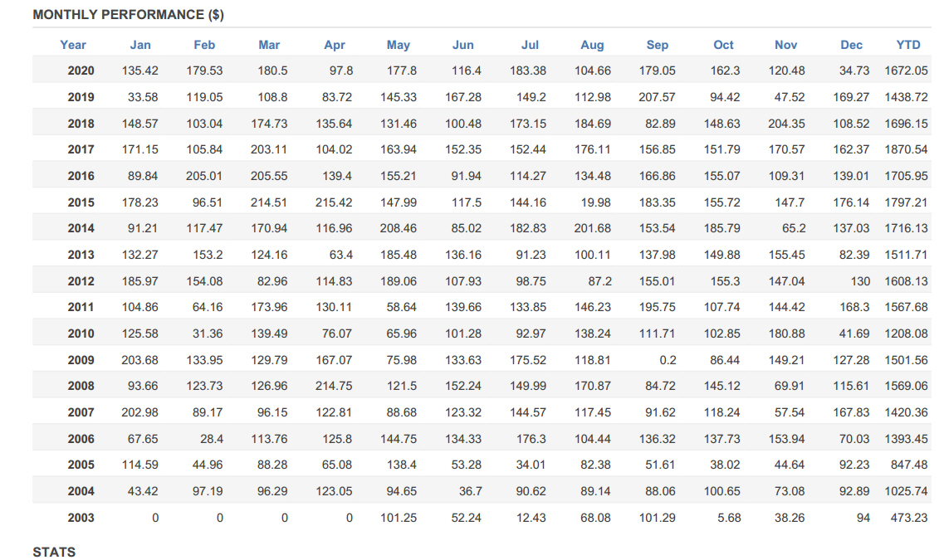Click the STATS section heading

click(x=54, y=553)
